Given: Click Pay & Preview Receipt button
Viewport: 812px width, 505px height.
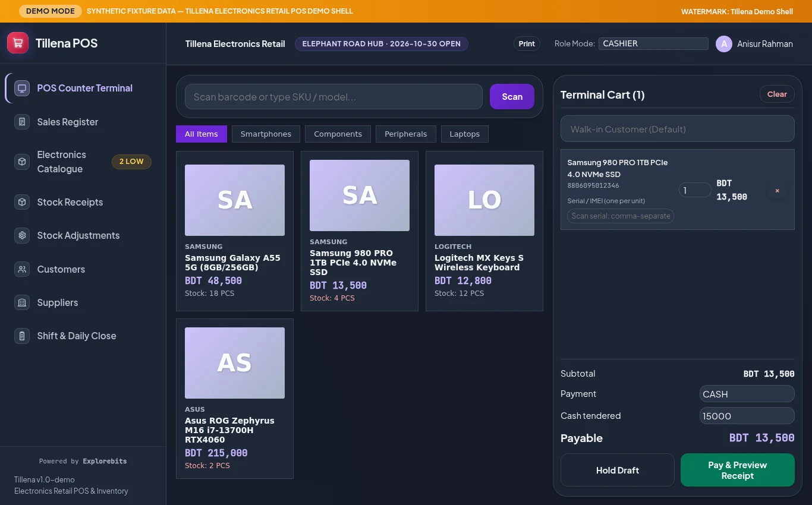Looking at the screenshot, I should coord(738,470).
